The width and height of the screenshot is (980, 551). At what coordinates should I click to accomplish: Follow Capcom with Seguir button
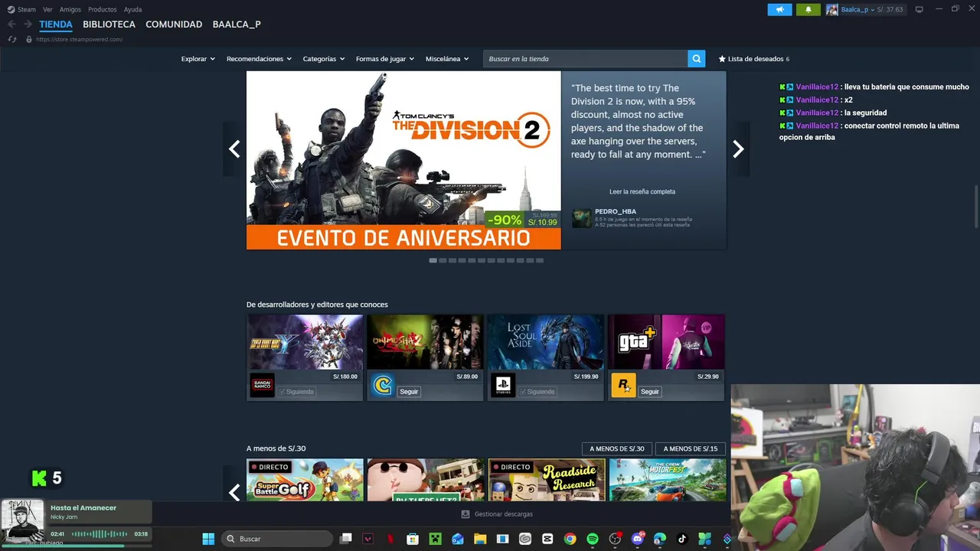tap(409, 392)
